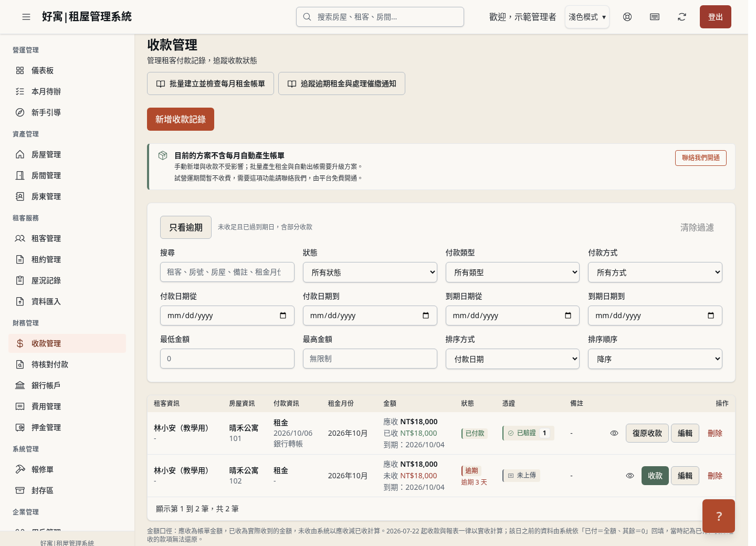Open 批量建立並檢查每月租金帳單 guide
Screen dimensions: 756x546
tap(211, 83)
